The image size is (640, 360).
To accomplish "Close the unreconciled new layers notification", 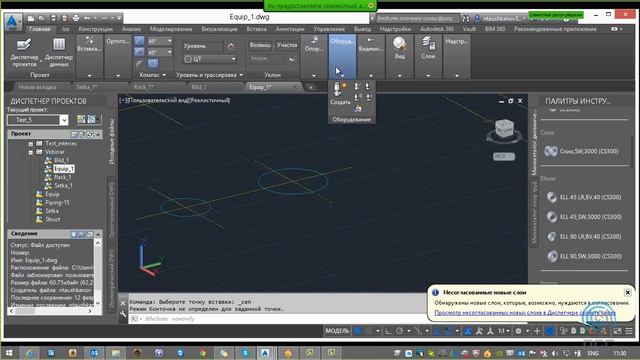I will [x=627, y=293].
